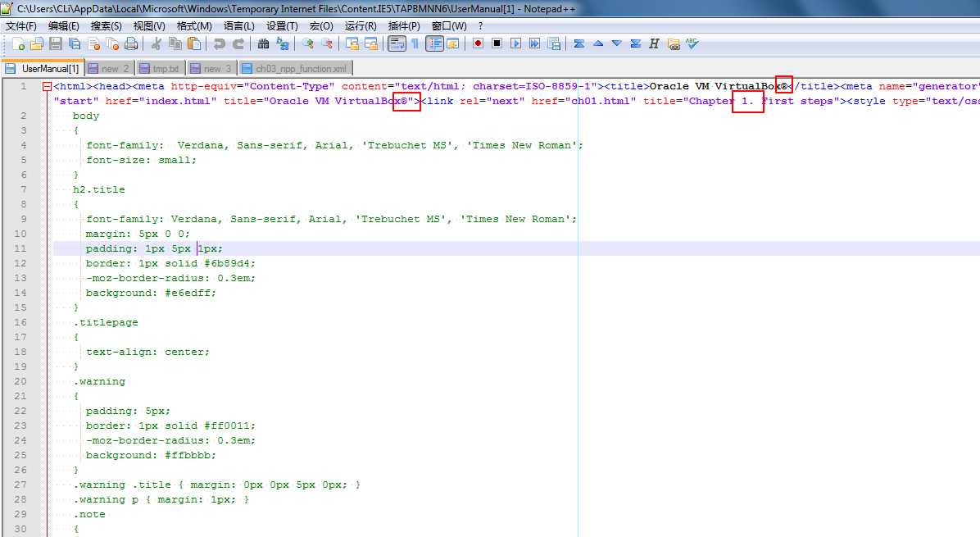Click the Print icon in toolbar
The height and width of the screenshot is (537, 980).
click(x=130, y=43)
